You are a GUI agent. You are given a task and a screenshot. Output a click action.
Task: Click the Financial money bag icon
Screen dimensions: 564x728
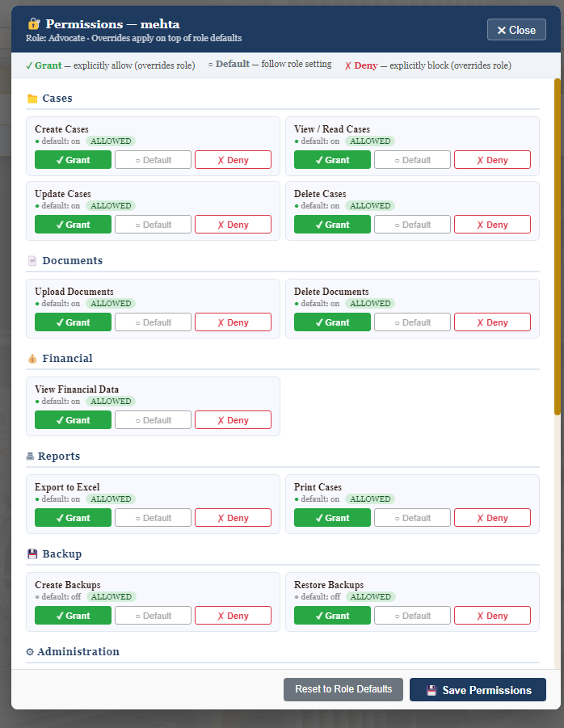(x=32, y=359)
